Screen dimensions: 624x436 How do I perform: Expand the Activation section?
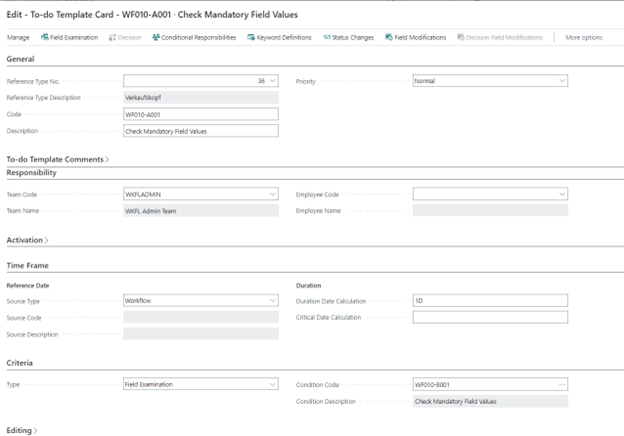tap(27, 240)
